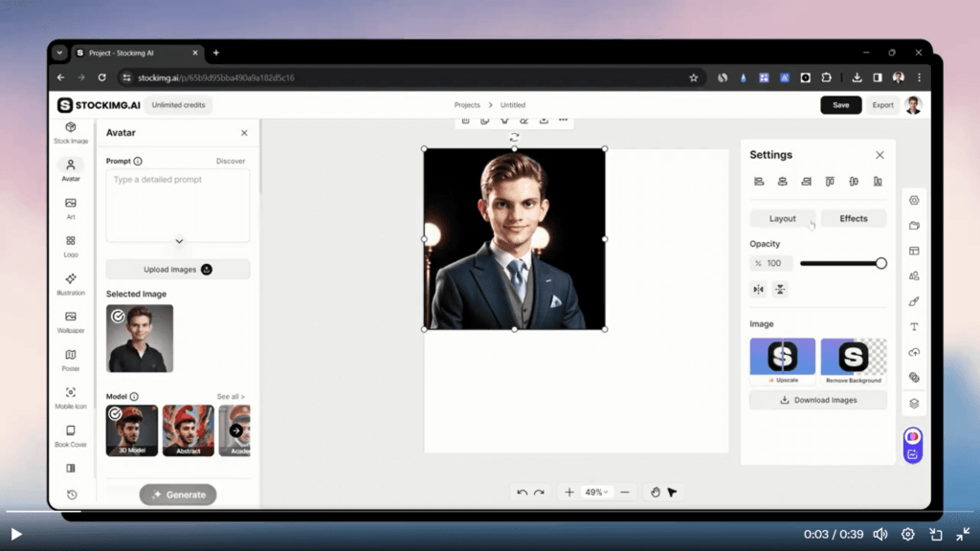Screen dimensions: 980x551
Task: Open the browser tab list dropdown
Action: tap(59, 54)
